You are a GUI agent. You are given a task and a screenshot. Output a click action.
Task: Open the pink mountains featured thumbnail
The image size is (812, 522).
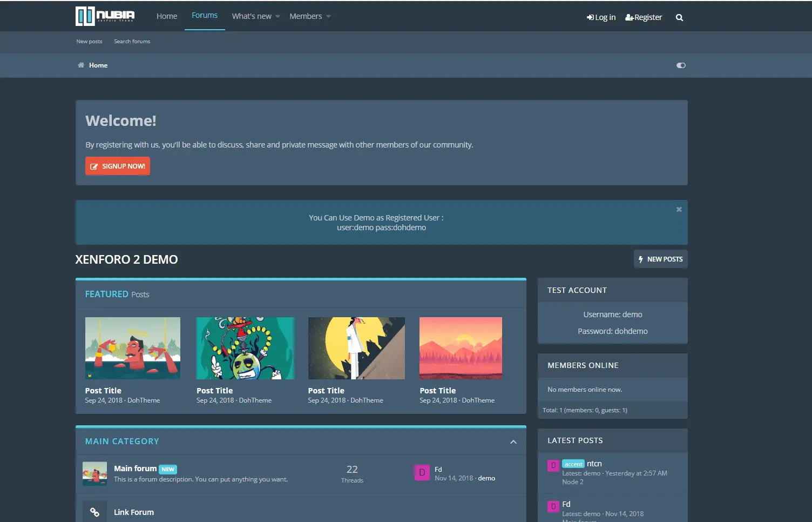461,348
